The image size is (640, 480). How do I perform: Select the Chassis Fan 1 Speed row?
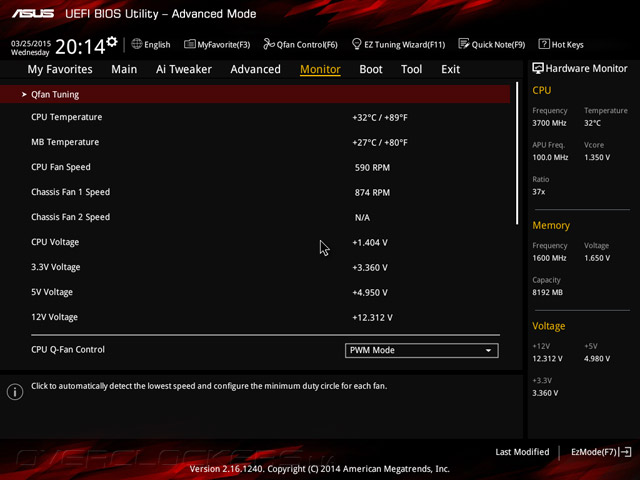[x=255, y=192]
